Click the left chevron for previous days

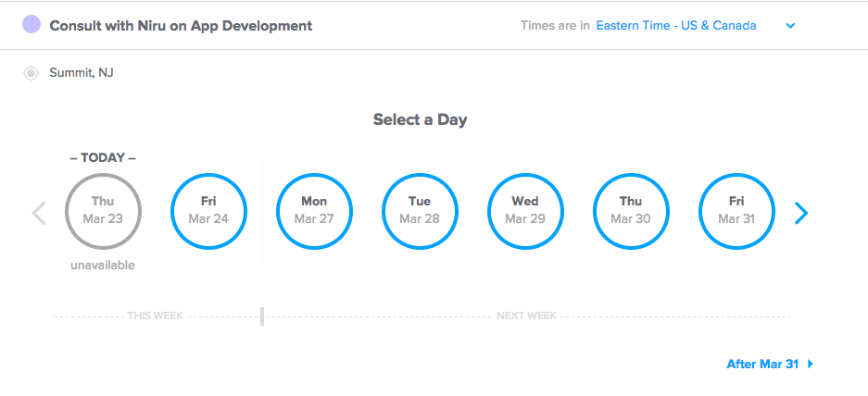39,213
